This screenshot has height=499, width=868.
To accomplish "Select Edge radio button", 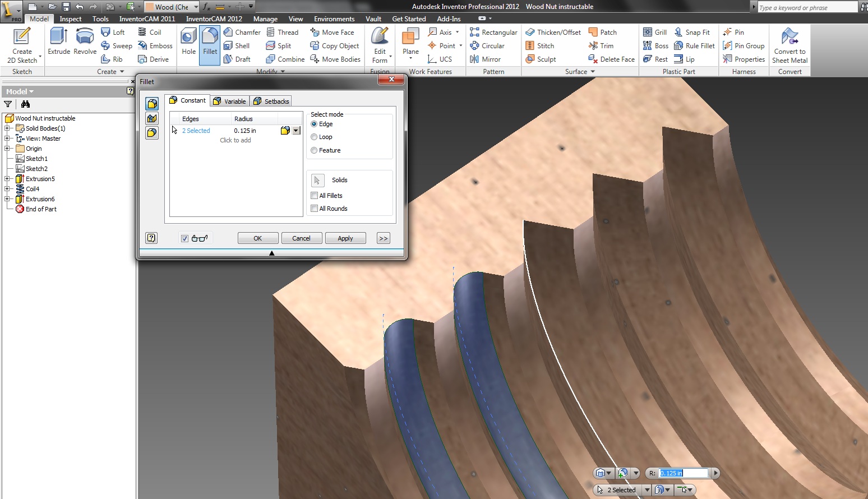I will (x=314, y=124).
